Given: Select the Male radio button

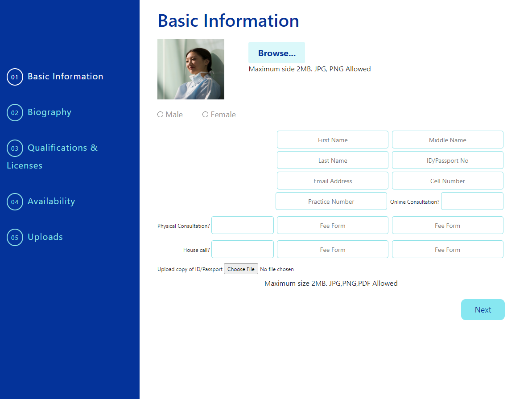Looking at the screenshot, I should pyautogui.click(x=161, y=115).
